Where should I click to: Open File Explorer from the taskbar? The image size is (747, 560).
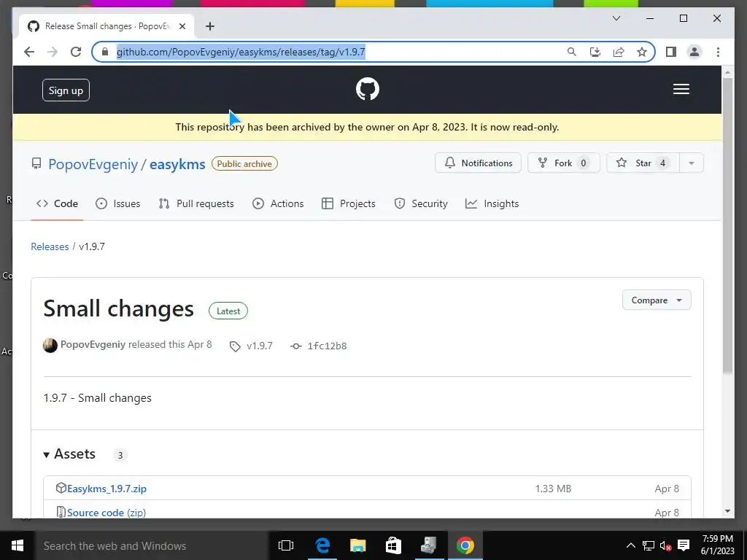tap(357, 545)
